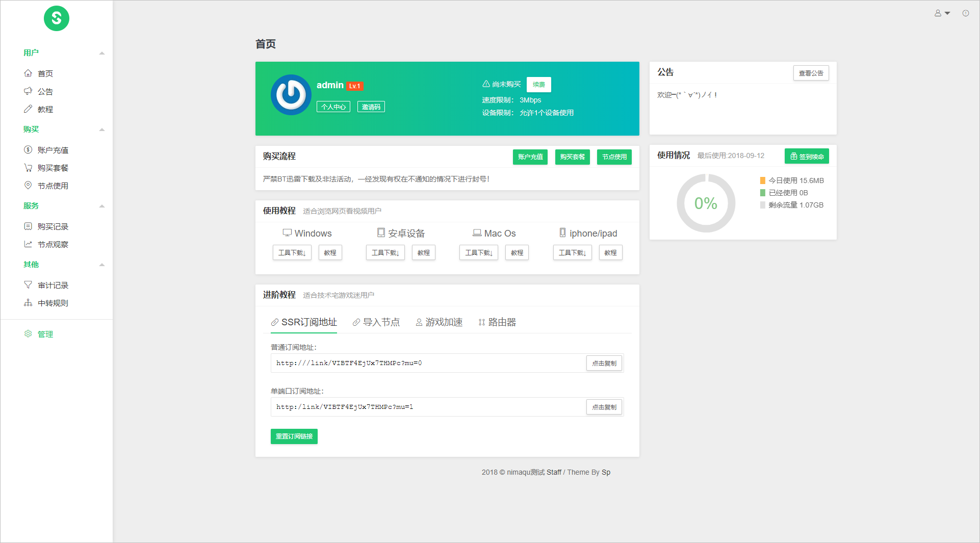
Task: Click the 0% usage donut chart
Action: click(706, 203)
